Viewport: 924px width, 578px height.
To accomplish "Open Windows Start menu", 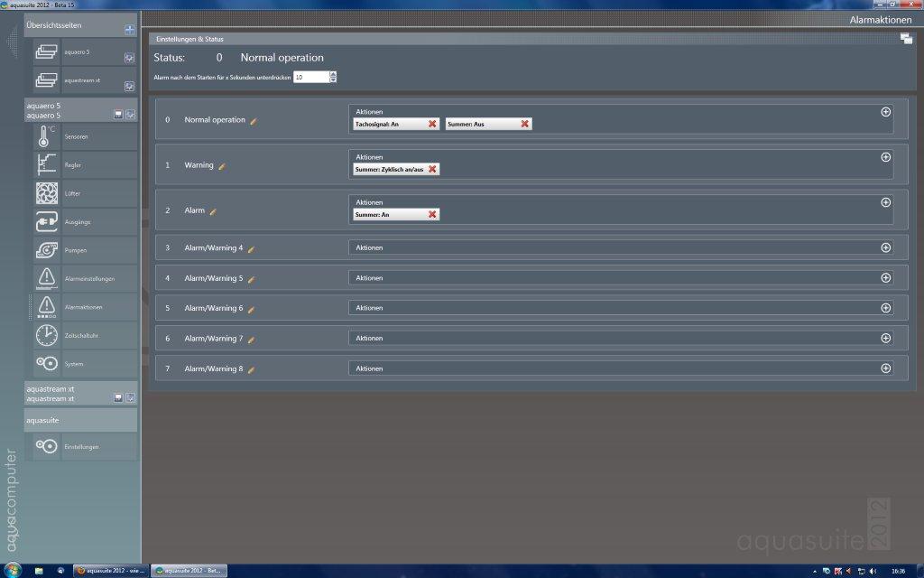I will tap(12, 571).
